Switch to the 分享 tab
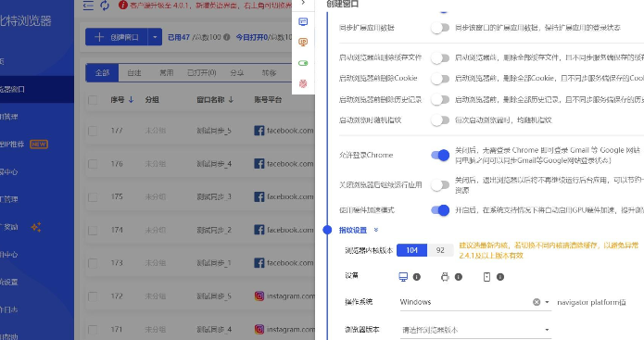 [237, 72]
